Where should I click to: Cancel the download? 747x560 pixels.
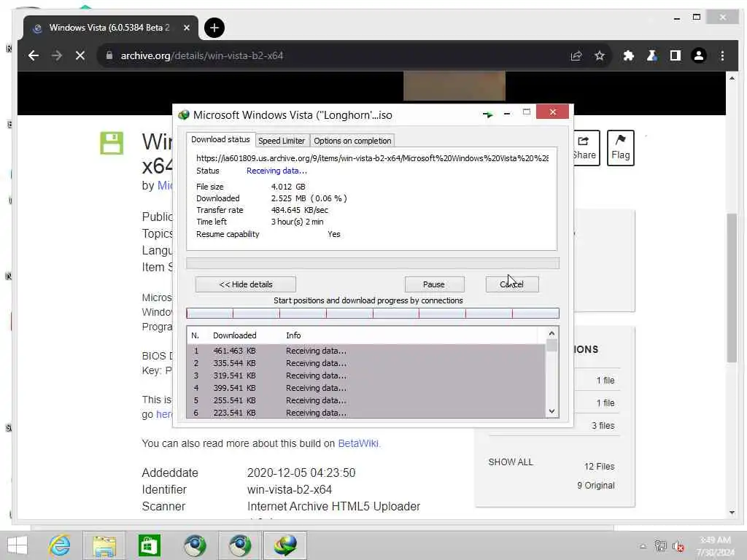point(512,284)
